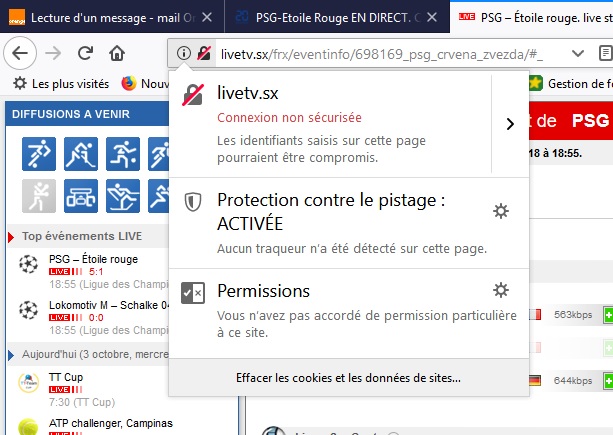Screen dimensions: 613x435
Task: Reload the current page
Action: pyautogui.click(x=85, y=53)
